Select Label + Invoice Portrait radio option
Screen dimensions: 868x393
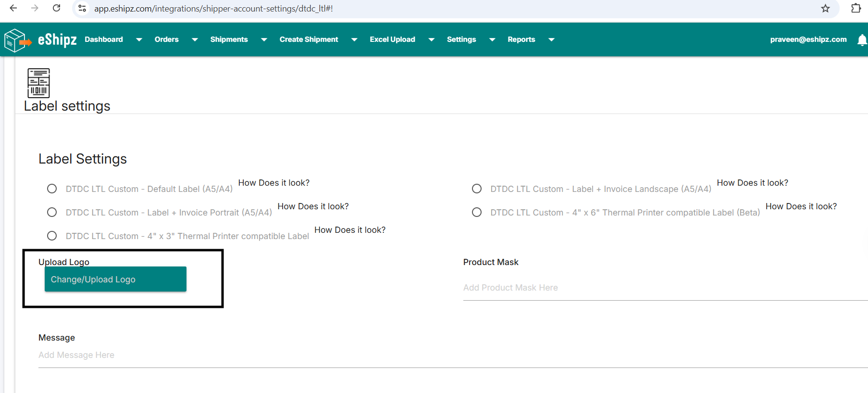coord(52,212)
